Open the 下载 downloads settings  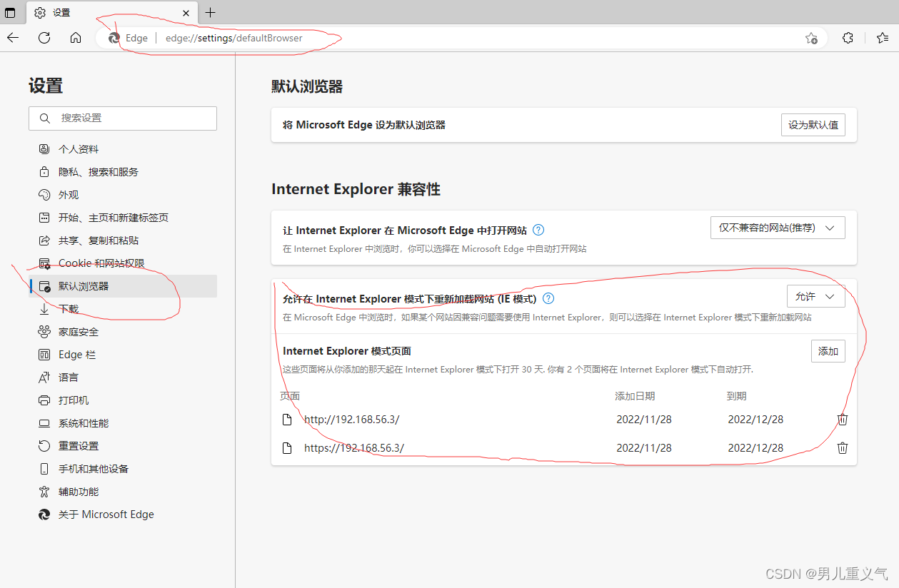69,308
